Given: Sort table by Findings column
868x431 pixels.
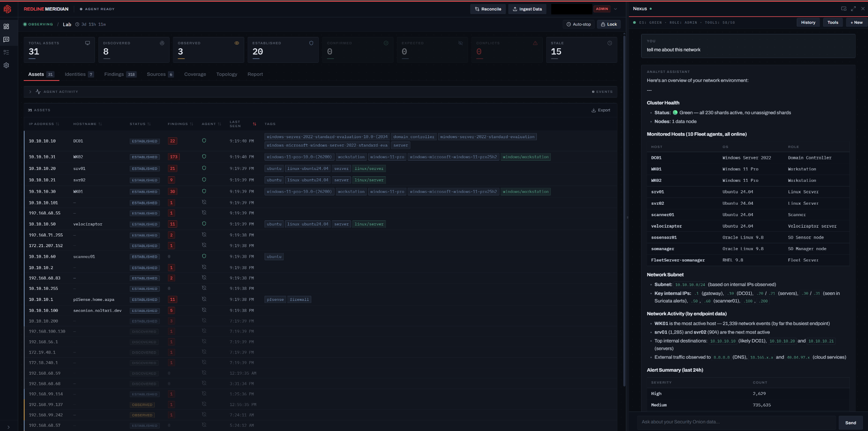Looking at the screenshot, I should [180, 124].
